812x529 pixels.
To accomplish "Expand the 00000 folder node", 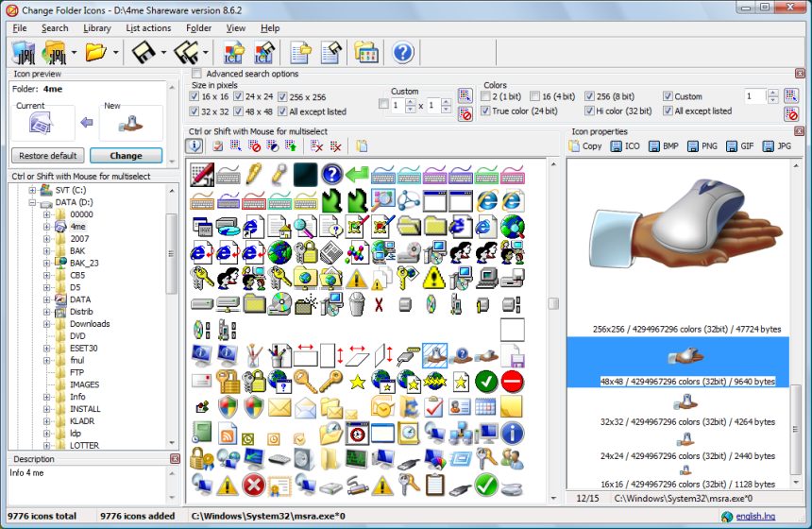I will (46, 214).
